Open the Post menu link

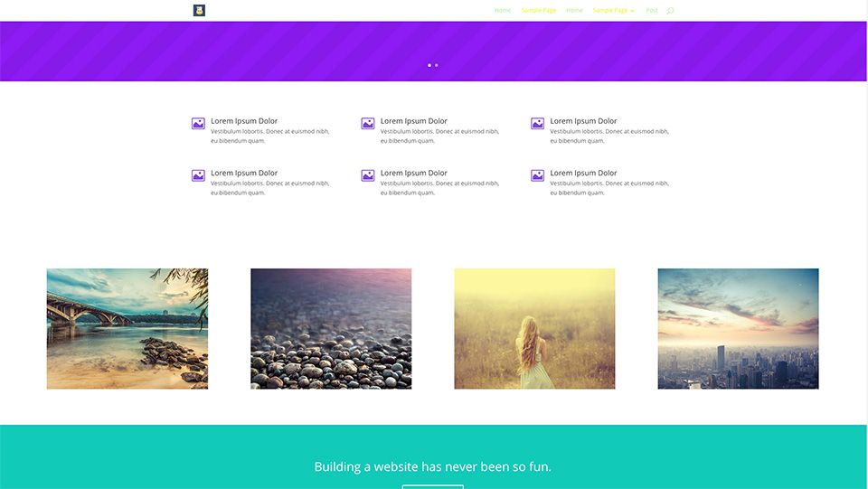tap(652, 11)
